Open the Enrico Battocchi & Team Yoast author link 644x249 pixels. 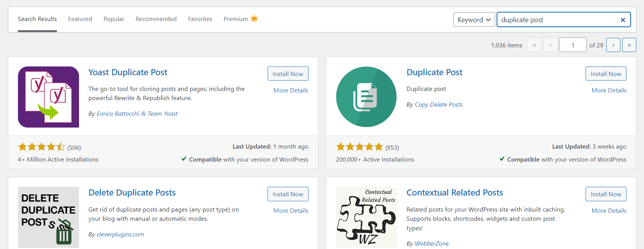[137, 114]
